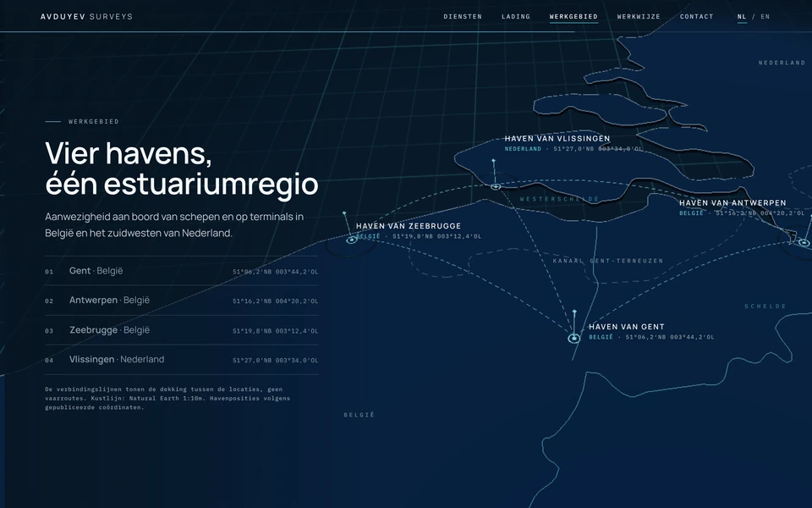This screenshot has height=508, width=812.
Task: Select the WERKGEBIED nav item
Action: [573, 17]
